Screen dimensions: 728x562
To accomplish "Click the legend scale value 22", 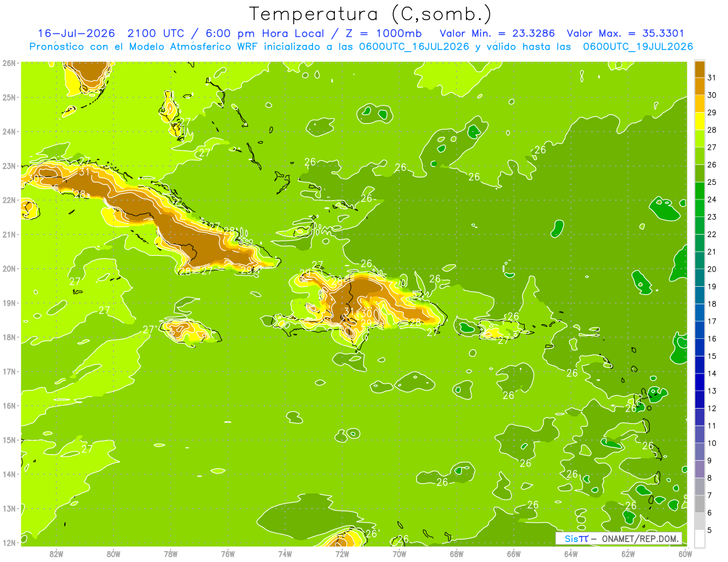I will (712, 235).
